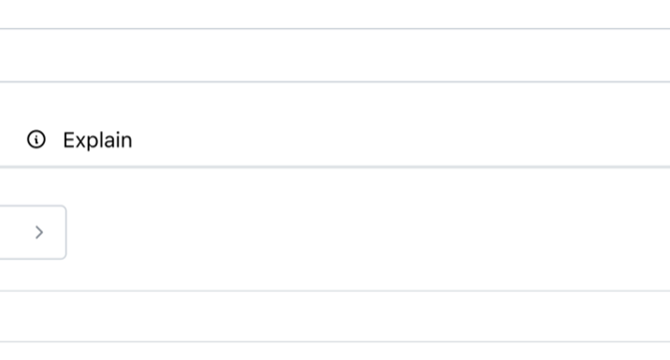Activate the Explain row's information icon
The width and height of the screenshot is (670, 360).
(x=36, y=139)
